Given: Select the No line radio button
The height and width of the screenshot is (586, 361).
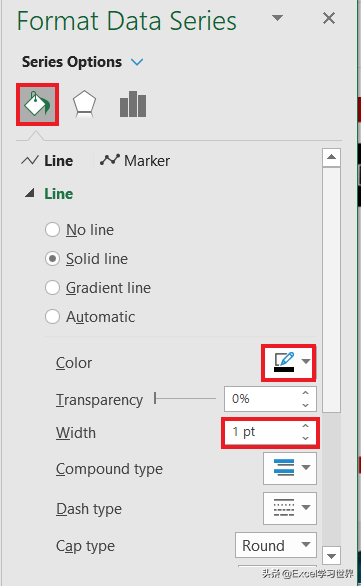Looking at the screenshot, I should click(x=52, y=229).
